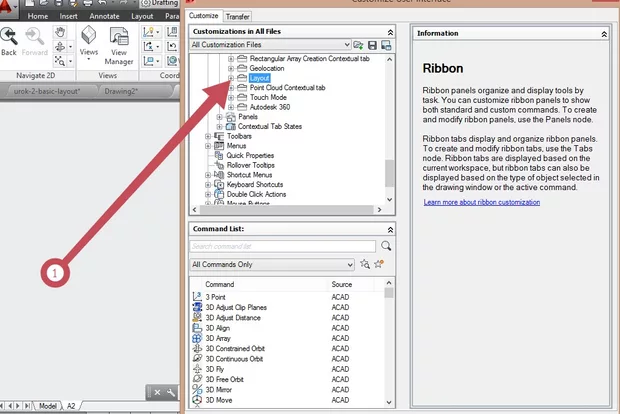This screenshot has width=620, height=414.
Task: Click the load partial customization file icon
Action: (358, 46)
